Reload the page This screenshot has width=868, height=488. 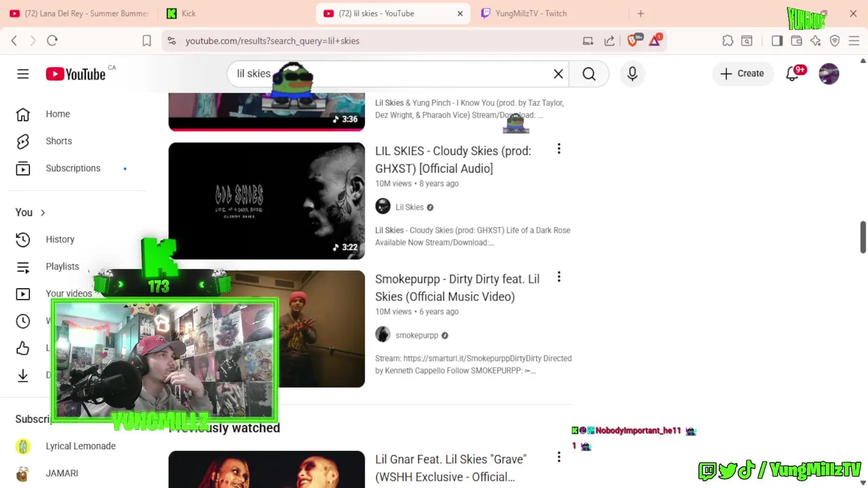click(x=52, y=41)
